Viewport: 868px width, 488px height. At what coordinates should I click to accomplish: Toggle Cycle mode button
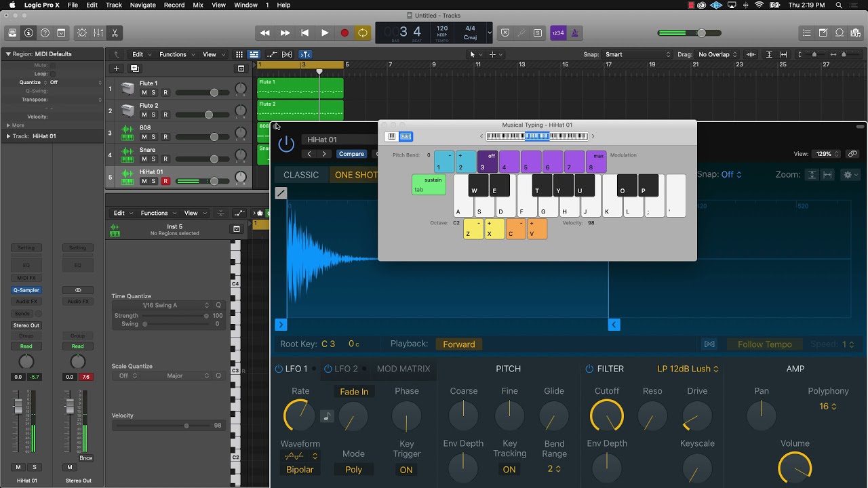click(x=363, y=33)
